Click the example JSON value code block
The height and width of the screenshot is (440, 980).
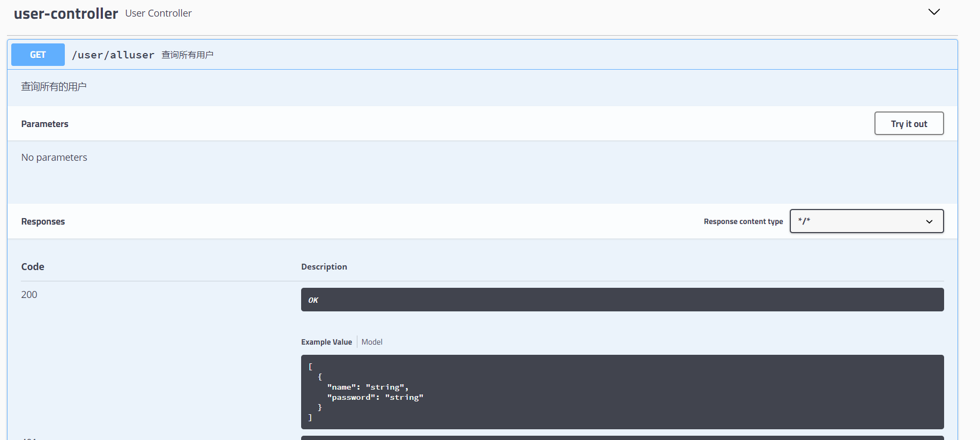coord(622,392)
